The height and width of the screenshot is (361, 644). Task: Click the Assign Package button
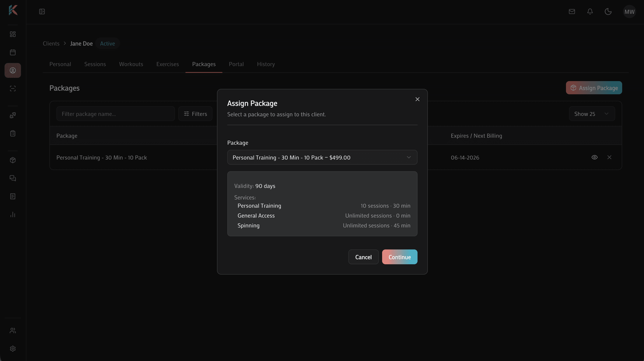point(594,88)
